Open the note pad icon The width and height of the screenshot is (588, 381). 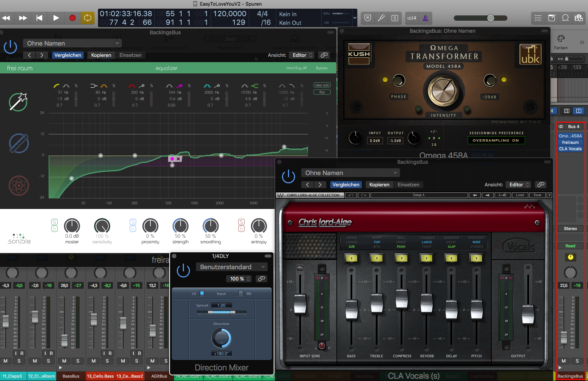pyautogui.click(x=552, y=18)
